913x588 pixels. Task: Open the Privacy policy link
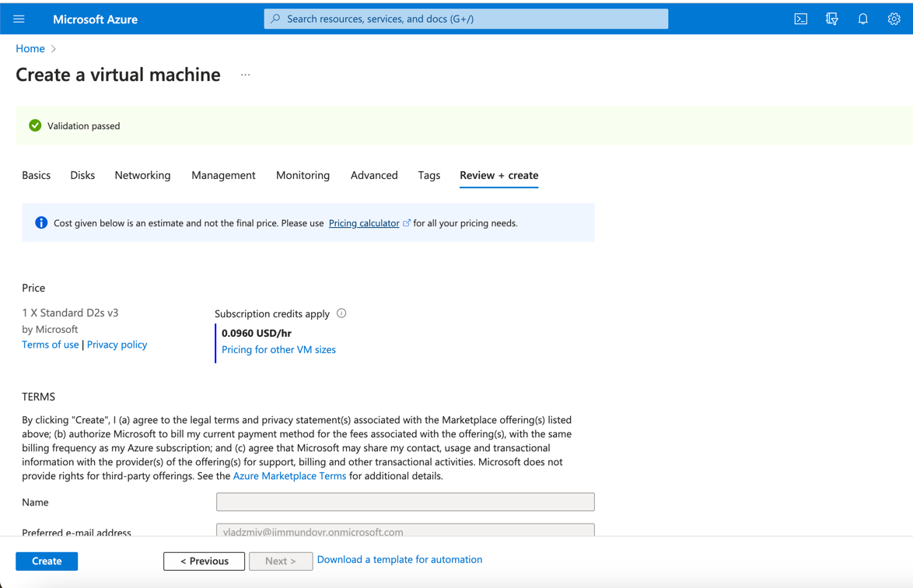click(x=117, y=345)
